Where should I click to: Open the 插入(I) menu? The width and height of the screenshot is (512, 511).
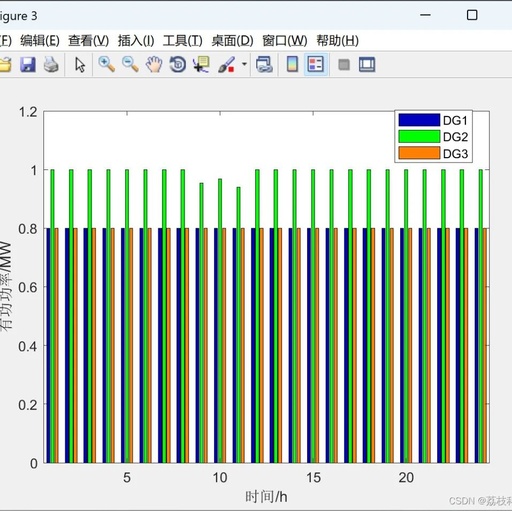pos(136,41)
